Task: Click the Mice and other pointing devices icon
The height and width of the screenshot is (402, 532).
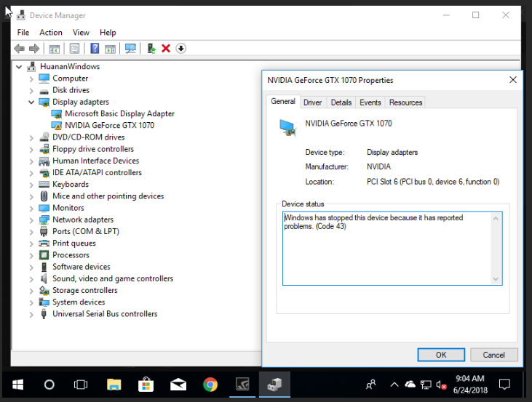Action: pyautogui.click(x=44, y=196)
